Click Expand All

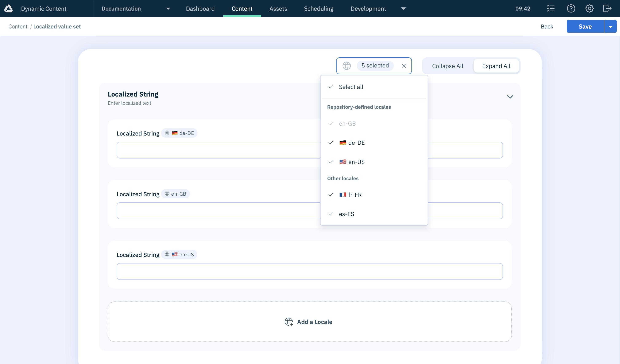point(496,66)
